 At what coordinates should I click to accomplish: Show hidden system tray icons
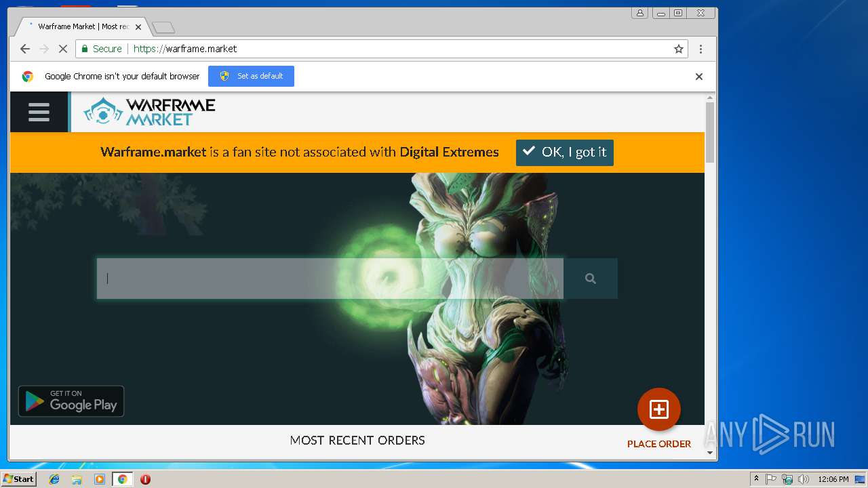(756, 479)
